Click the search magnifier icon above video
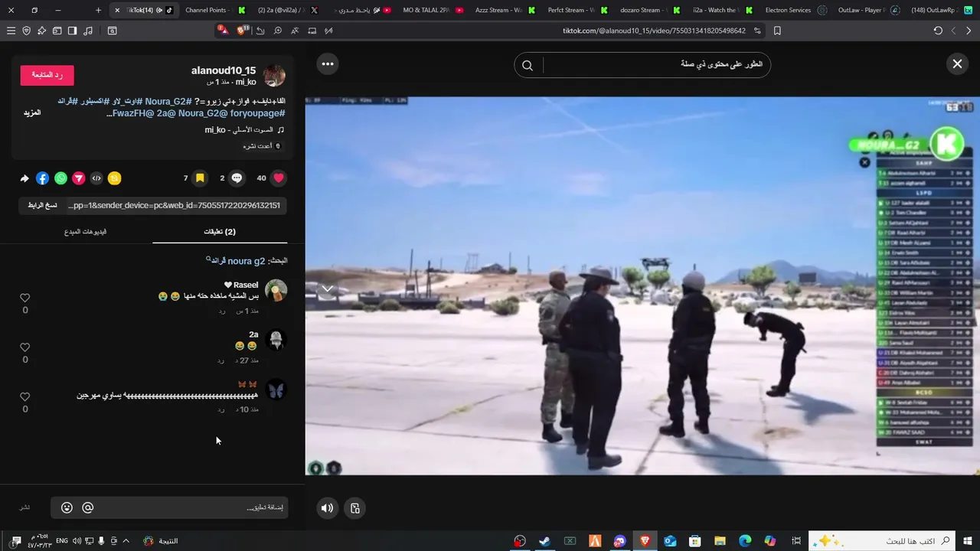 pyautogui.click(x=528, y=65)
